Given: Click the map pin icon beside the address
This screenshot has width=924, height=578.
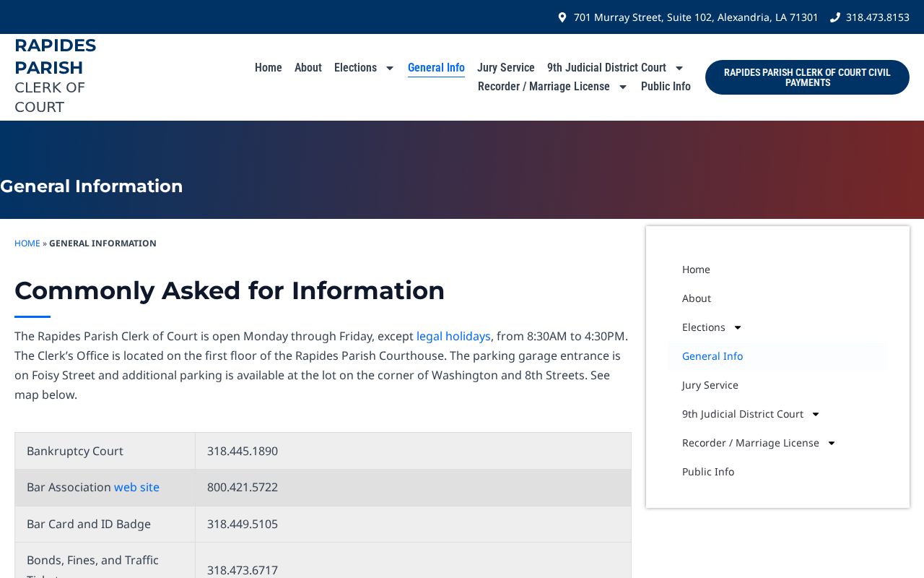Looking at the screenshot, I should [562, 17].
